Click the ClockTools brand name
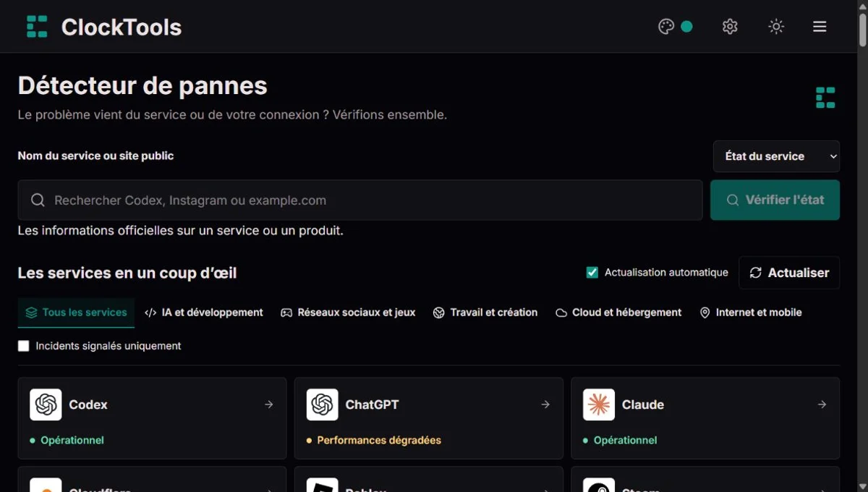The width and height of the screenshot is (868, 492). [x=122, y=27]
